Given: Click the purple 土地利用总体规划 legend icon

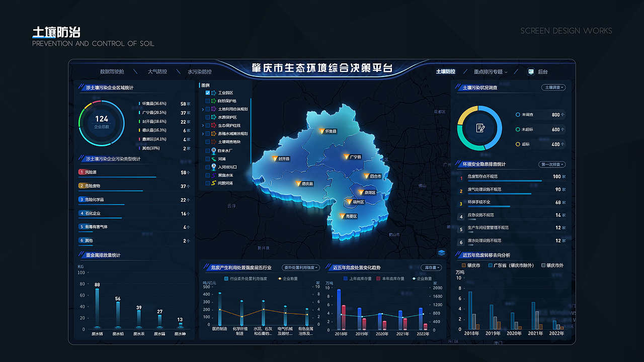Looking at the screenshot, I should pos(213,109).
